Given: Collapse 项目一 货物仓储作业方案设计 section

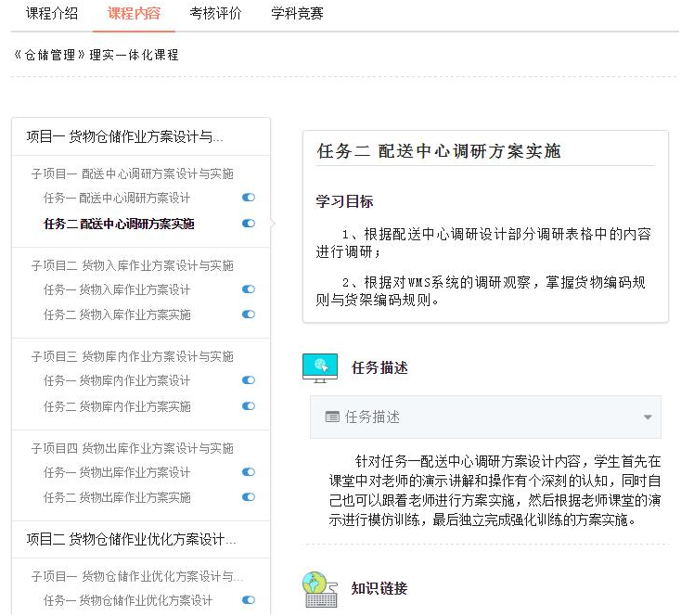Looking at the screenshot, I should pos(124,137).
